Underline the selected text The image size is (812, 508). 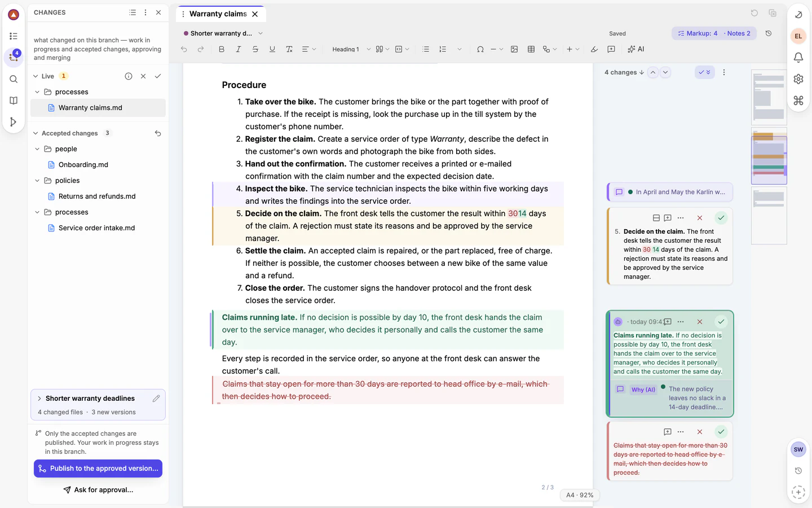click(x=272, y=49)
